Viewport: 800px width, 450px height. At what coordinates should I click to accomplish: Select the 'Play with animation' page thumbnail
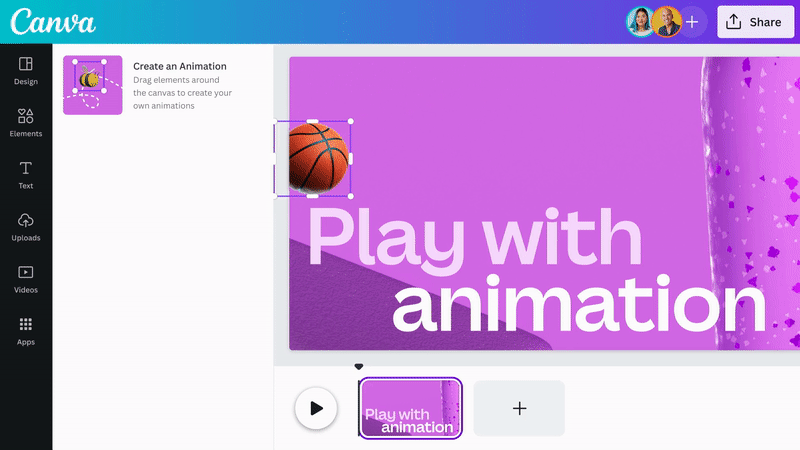pyautogui.click(x=410, y=408)
